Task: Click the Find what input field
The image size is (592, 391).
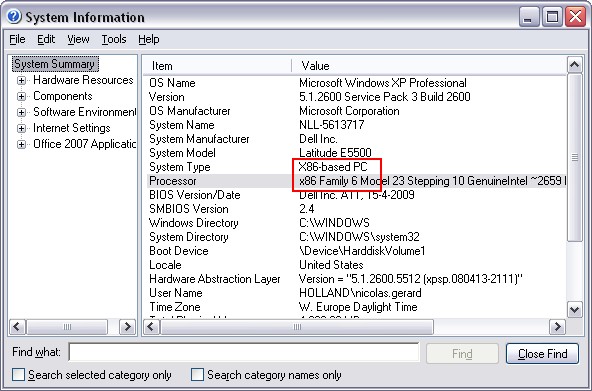Action: click(244, 353)
